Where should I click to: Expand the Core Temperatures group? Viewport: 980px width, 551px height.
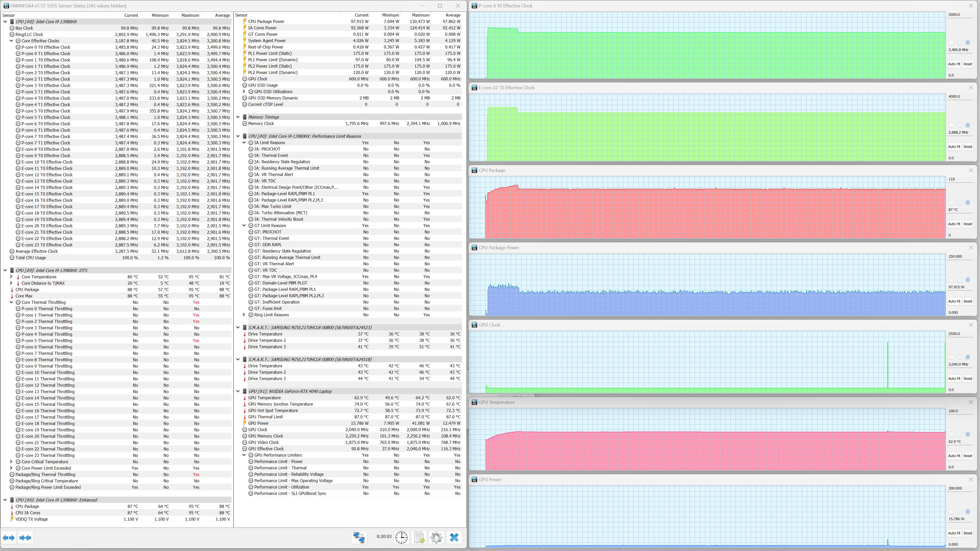[11, 277]
